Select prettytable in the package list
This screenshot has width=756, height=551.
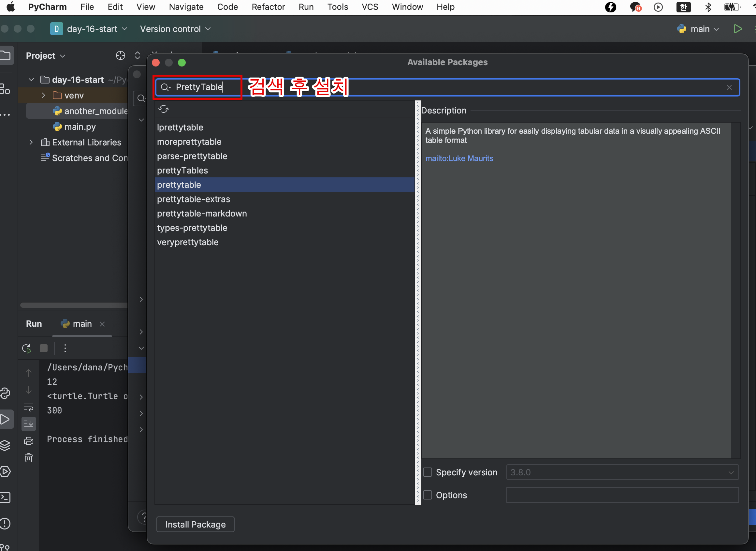[x=285, y=185]
